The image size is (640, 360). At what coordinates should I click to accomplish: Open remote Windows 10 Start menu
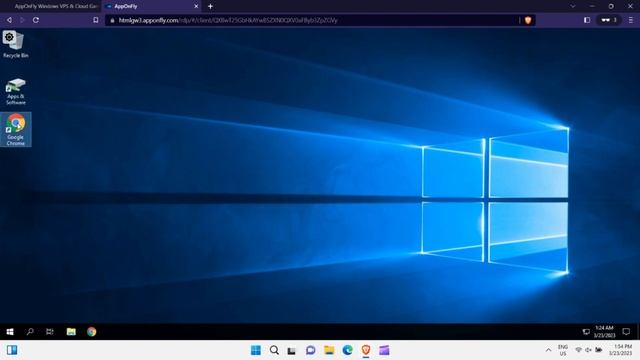tap(10, 331)
